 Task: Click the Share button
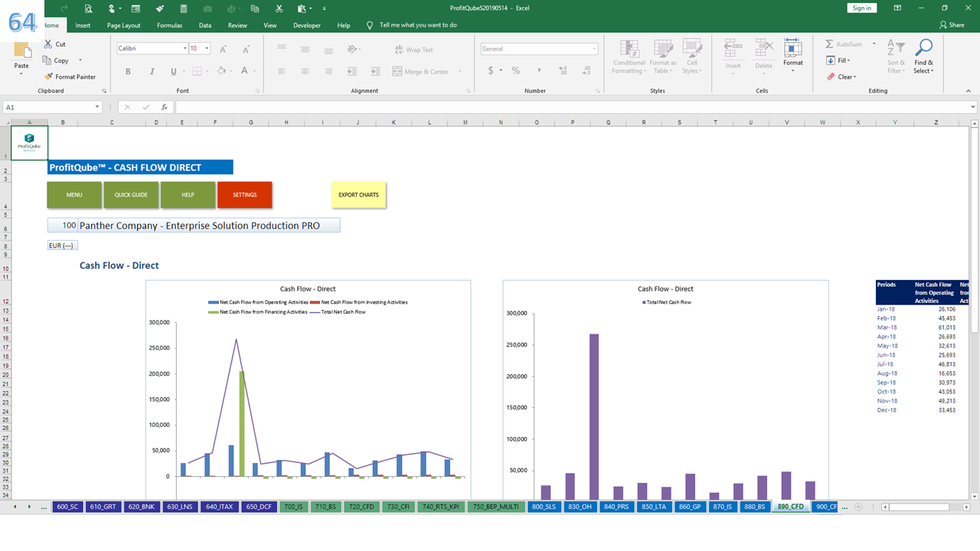952,25
